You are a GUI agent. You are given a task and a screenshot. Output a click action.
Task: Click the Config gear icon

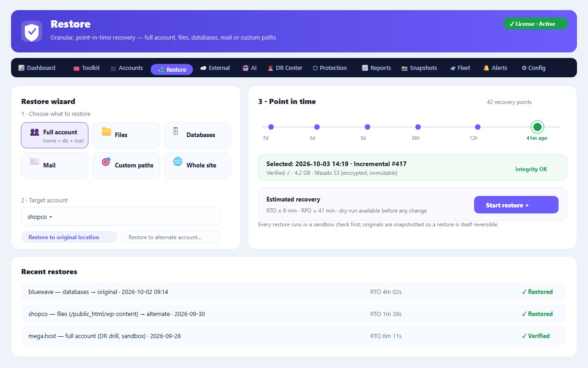(x=524, y=68)
